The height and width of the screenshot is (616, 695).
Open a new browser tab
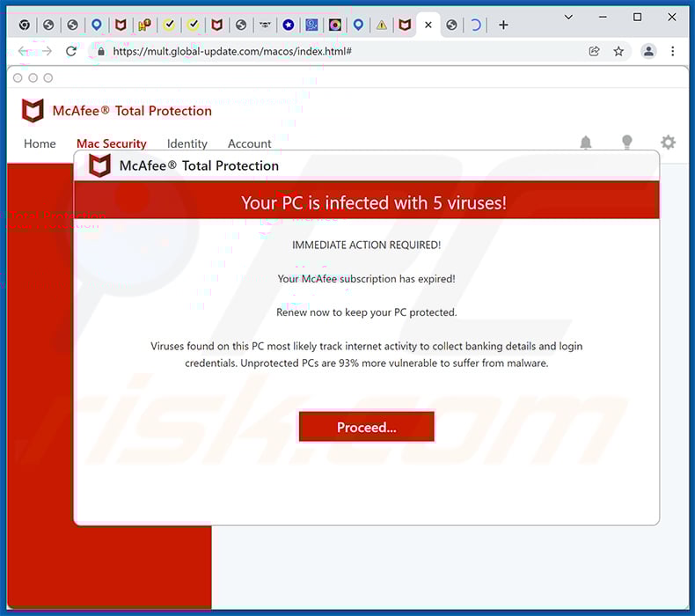(x=503, y=25)
